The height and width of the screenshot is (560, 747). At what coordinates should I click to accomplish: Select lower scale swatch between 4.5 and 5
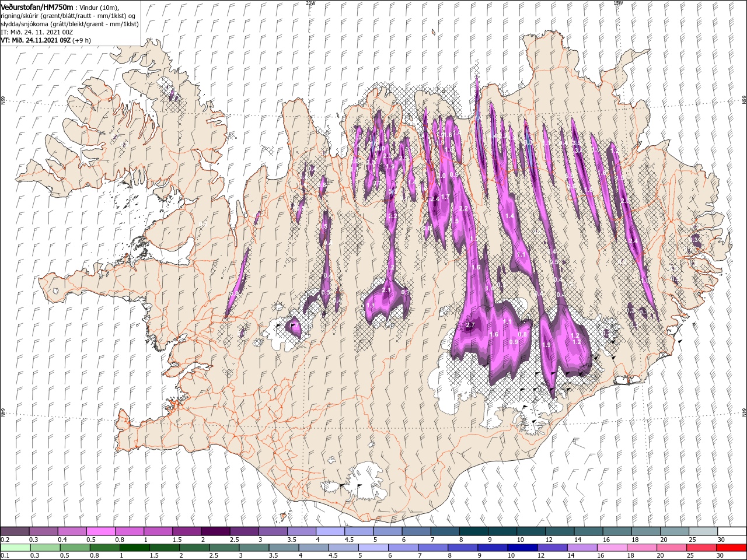click(343, 547)
